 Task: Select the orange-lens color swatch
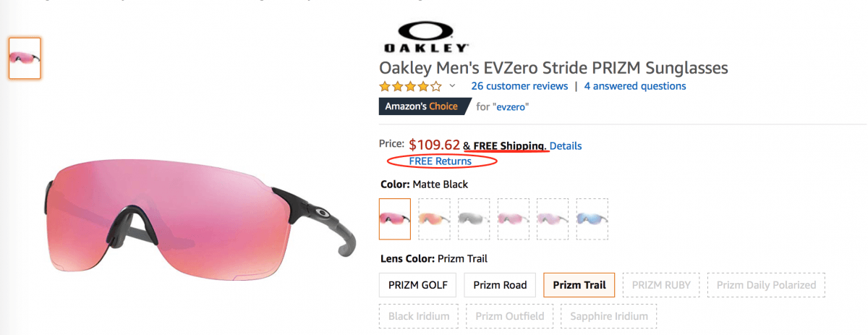(434, 219)
